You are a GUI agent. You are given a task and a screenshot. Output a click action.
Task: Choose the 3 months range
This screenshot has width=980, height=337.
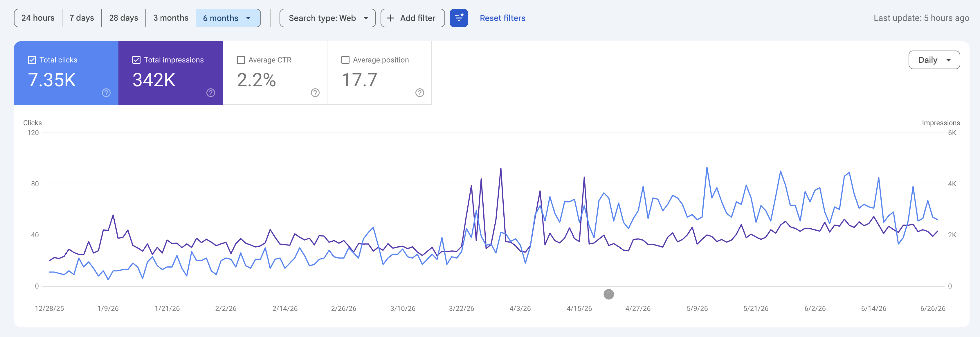coord(171,18)
